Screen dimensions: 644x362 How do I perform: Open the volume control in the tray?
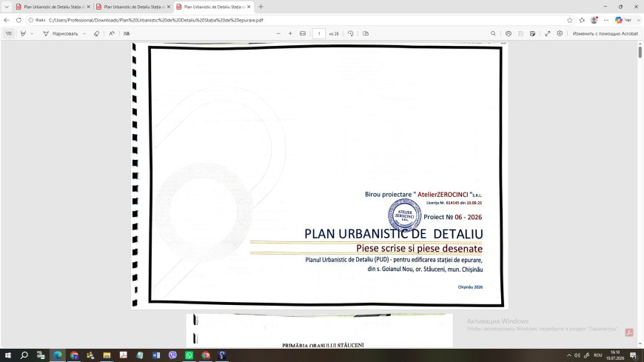[x=577, y=355]
